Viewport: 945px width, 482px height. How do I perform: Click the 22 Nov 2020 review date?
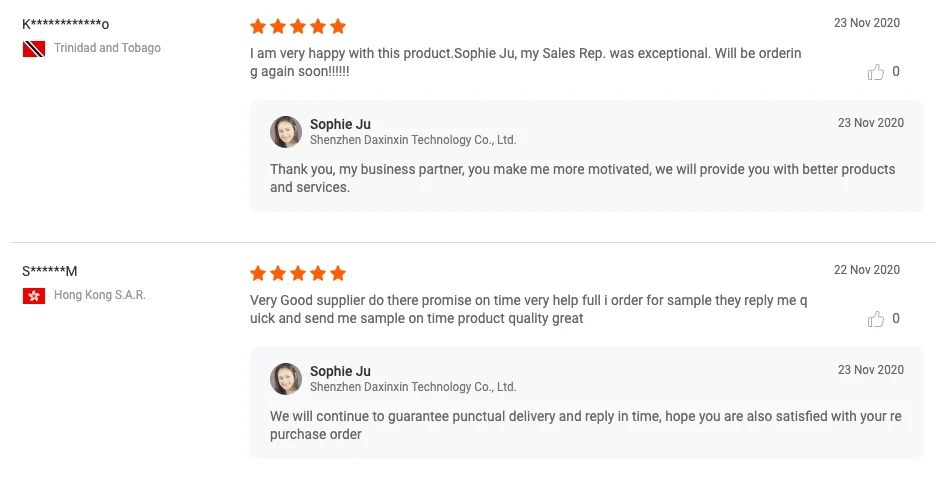click(x=867, y=270)
